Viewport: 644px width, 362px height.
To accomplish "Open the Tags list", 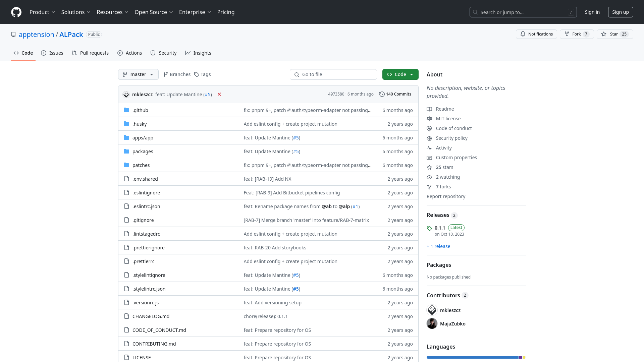I will (202, 74).
